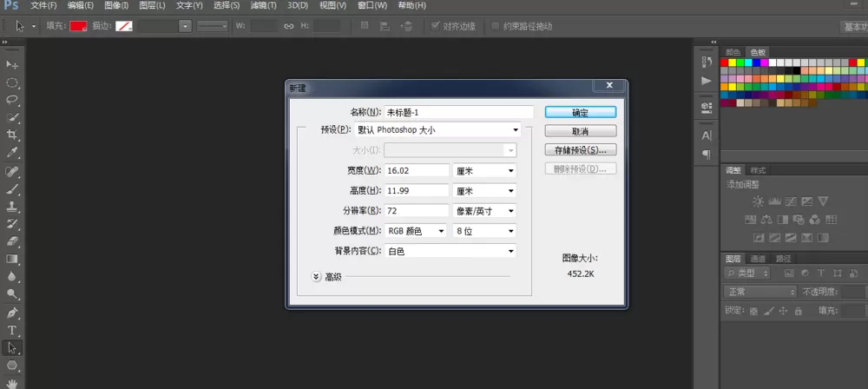Select the Eraser tool
This screenshot has height=389, width=868.
[x=11, y=241]
